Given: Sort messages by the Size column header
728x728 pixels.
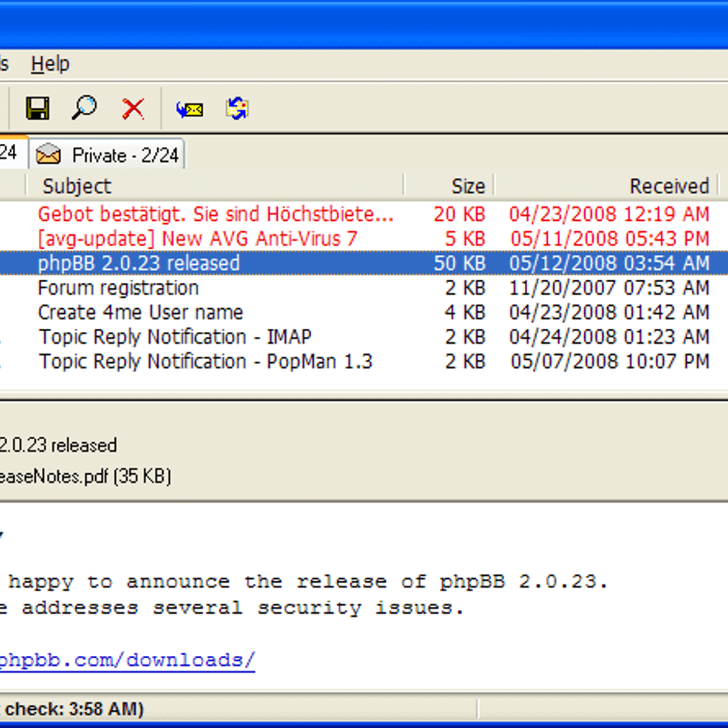Looking at the screenshot, I should click(x=467, y=186).
